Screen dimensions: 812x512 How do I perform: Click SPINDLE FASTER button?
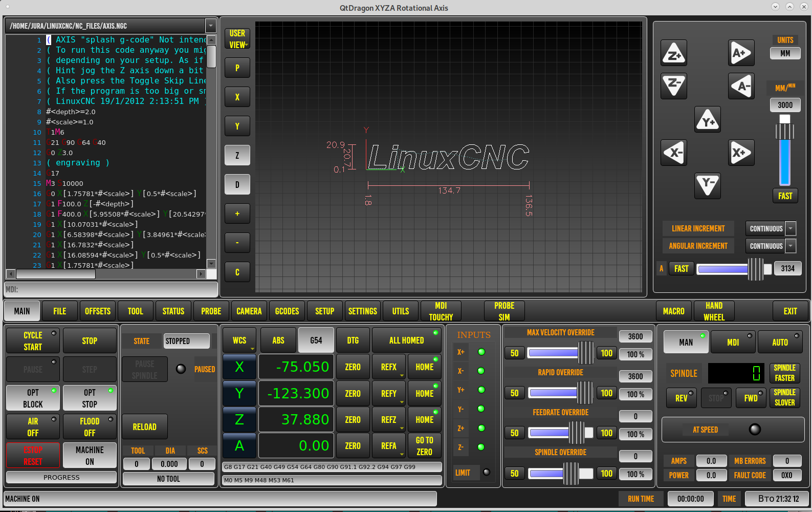tap(785, 373)
